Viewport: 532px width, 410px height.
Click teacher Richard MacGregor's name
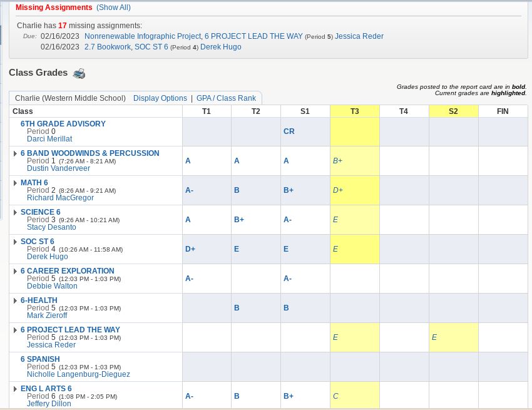tap(60, 198)
